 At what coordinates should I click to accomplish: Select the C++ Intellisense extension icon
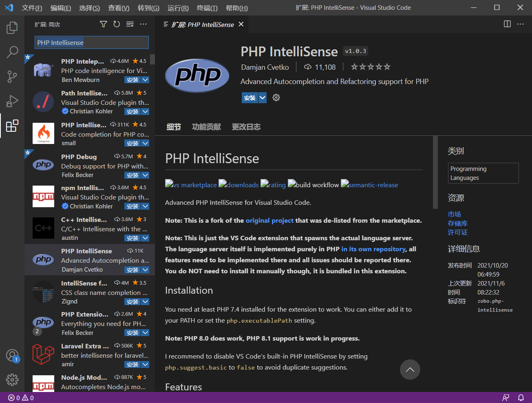coord(43,228)
